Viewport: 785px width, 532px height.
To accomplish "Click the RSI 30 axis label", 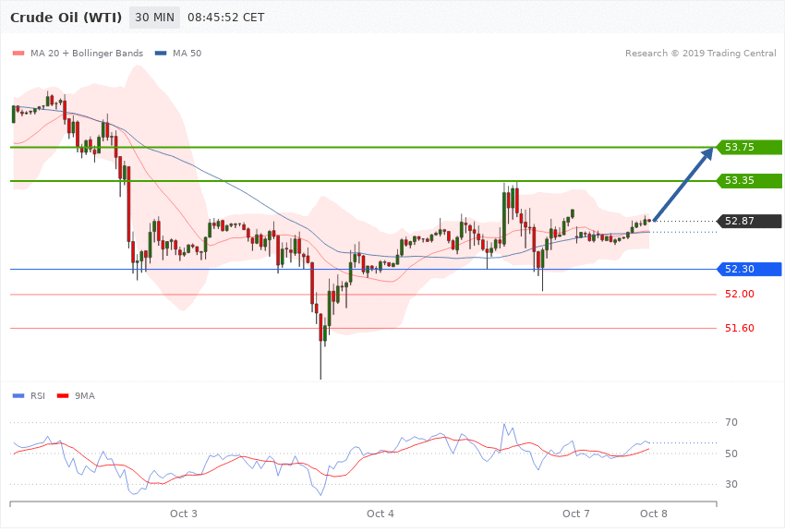I will (x=731, y=485).
